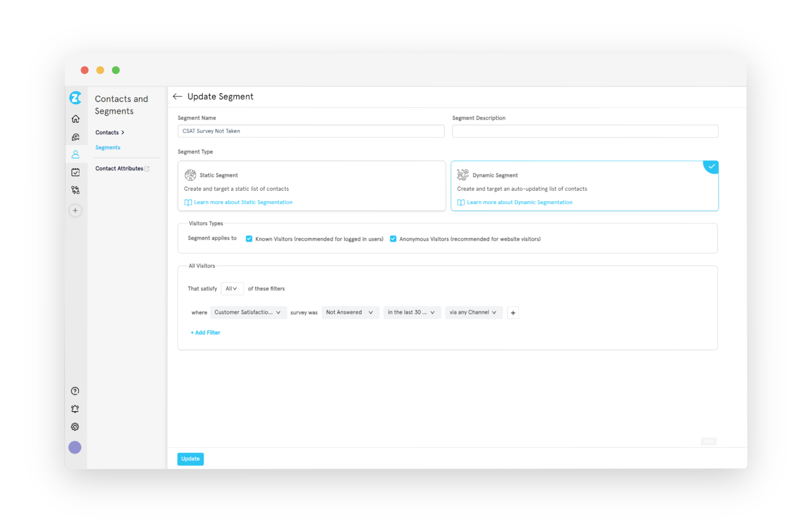Go to Home from the sidebar
Image resolution: width=812 pixels, height=522 pixels.
coord(75,119)
